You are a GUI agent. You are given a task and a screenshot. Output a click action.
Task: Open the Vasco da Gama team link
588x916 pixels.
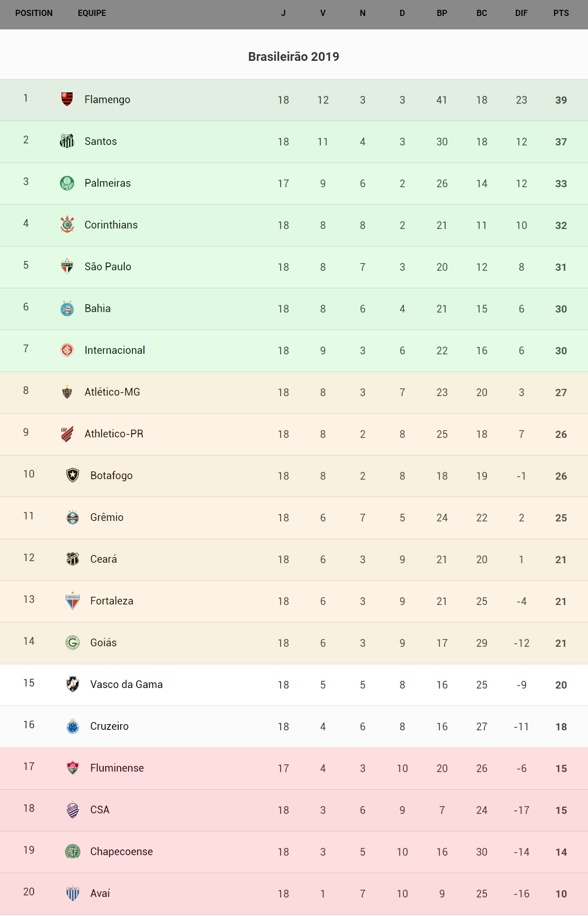[x=126, y=684]
